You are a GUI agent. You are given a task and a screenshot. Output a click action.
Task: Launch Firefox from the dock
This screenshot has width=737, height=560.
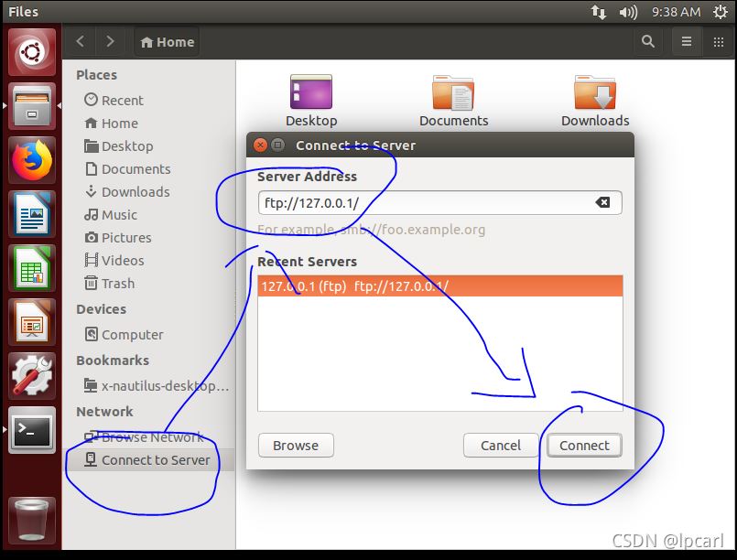pyautogui.click(x=32, y=160)
